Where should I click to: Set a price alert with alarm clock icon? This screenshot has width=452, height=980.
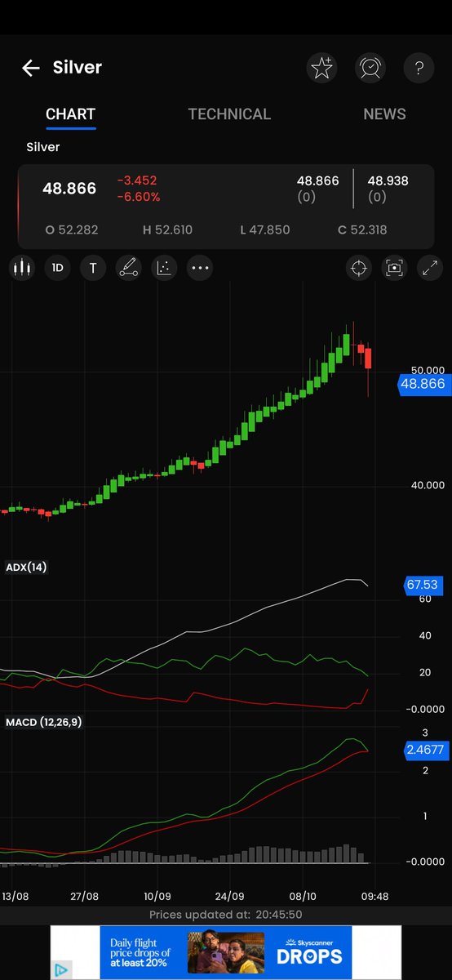[x=370, y=68]
